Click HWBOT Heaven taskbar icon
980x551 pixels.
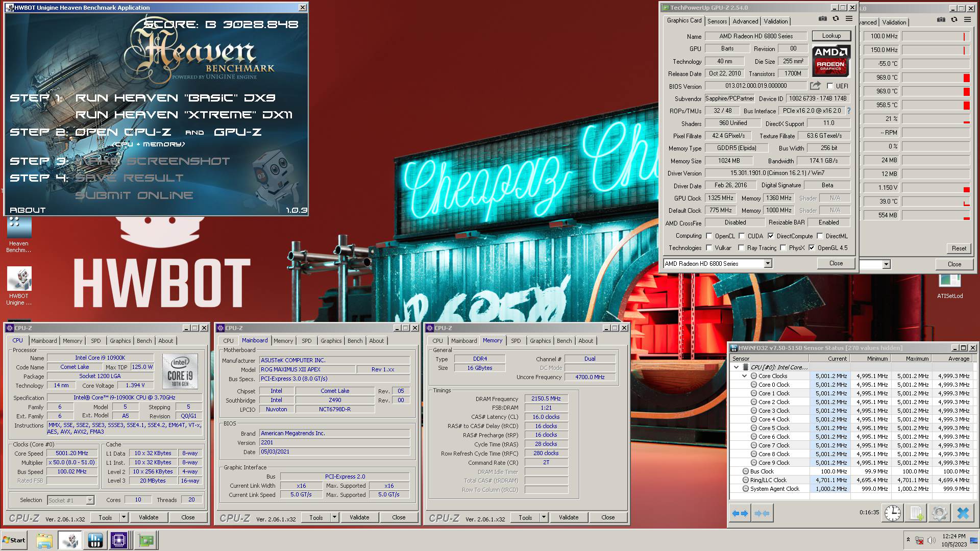point(70,540)
